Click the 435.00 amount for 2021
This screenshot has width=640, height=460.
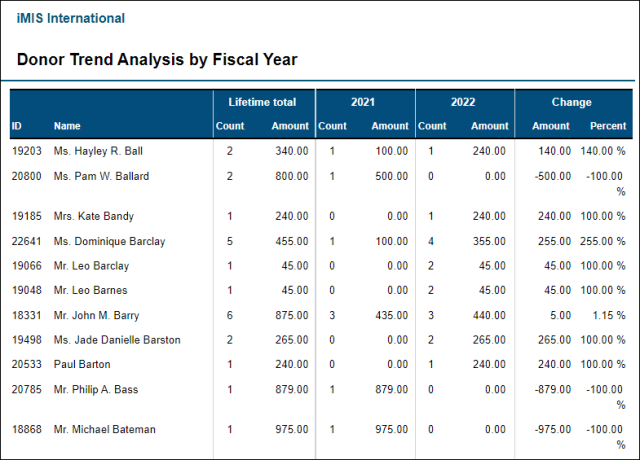[391, 316]
